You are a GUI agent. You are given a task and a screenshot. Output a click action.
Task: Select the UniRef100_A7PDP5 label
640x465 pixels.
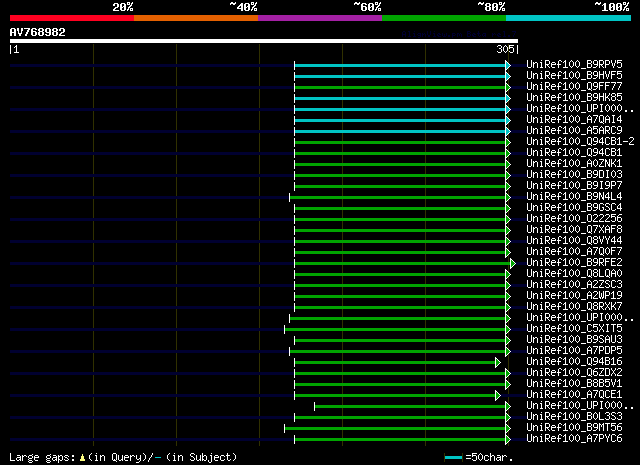tap(574, 351)
